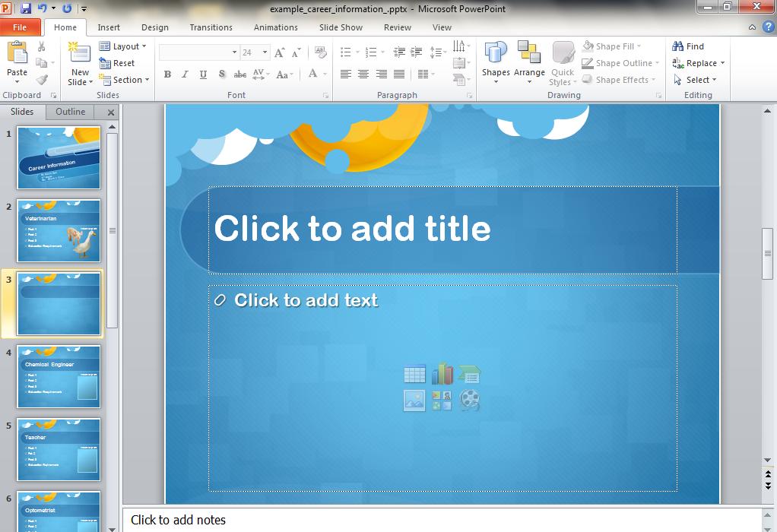The image size is (777, 532).
Task: Select the Teacher slide thumbnail
Action: (x=59, y=450)
